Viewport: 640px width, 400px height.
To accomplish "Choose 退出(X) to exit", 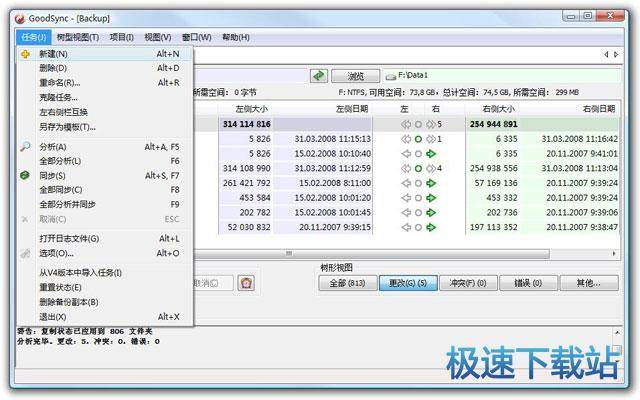I will pos(104,317).
